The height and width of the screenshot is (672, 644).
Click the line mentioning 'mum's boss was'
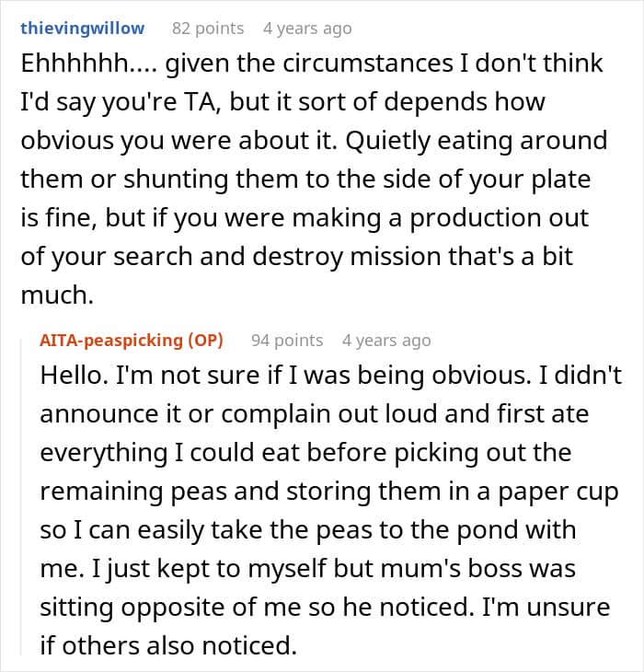click(307, 569)
